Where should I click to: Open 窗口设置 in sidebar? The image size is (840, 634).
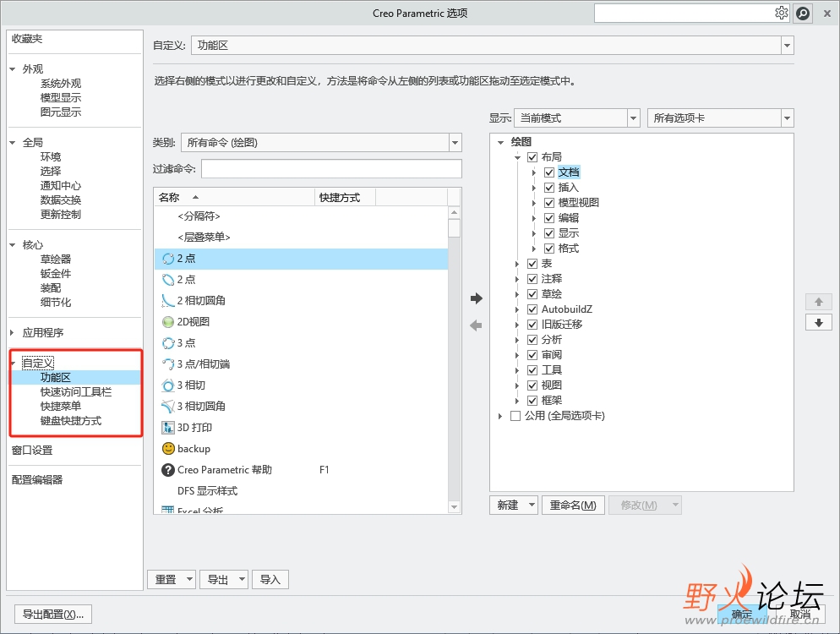32,451
